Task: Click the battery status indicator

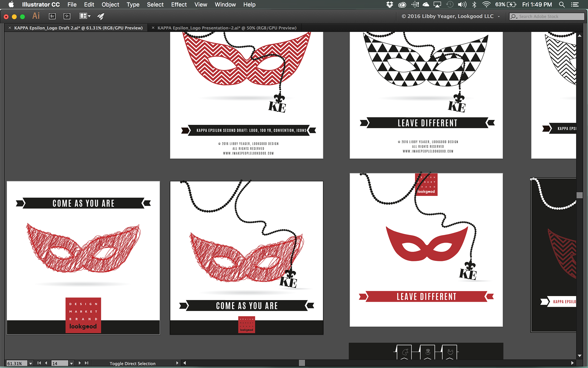Action: [506, 5]
